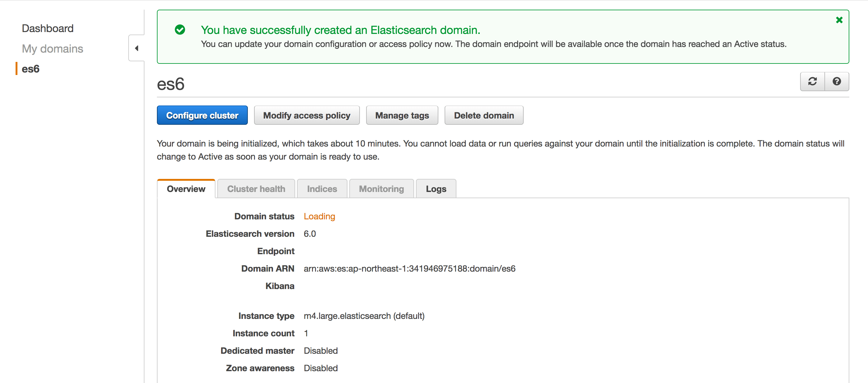Collapse the left navigation sidebar
The image size is (868, 383).
coord(136,48)
